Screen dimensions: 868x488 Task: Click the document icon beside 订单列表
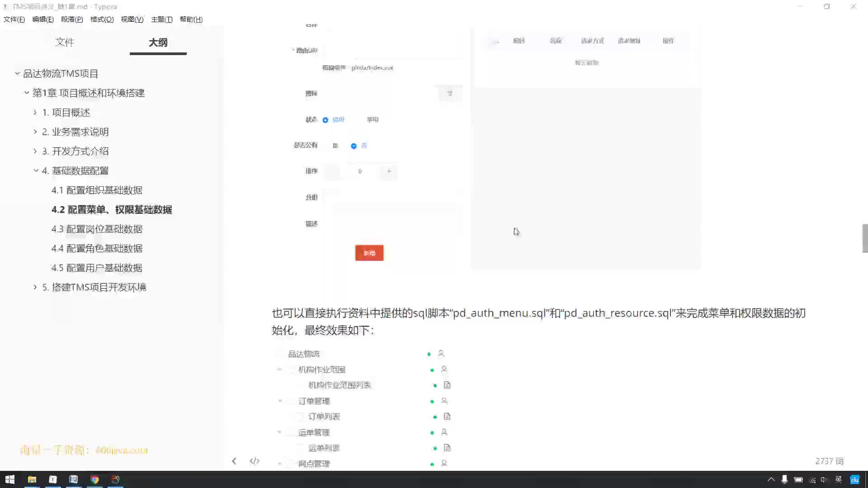(x=447, y=416)
